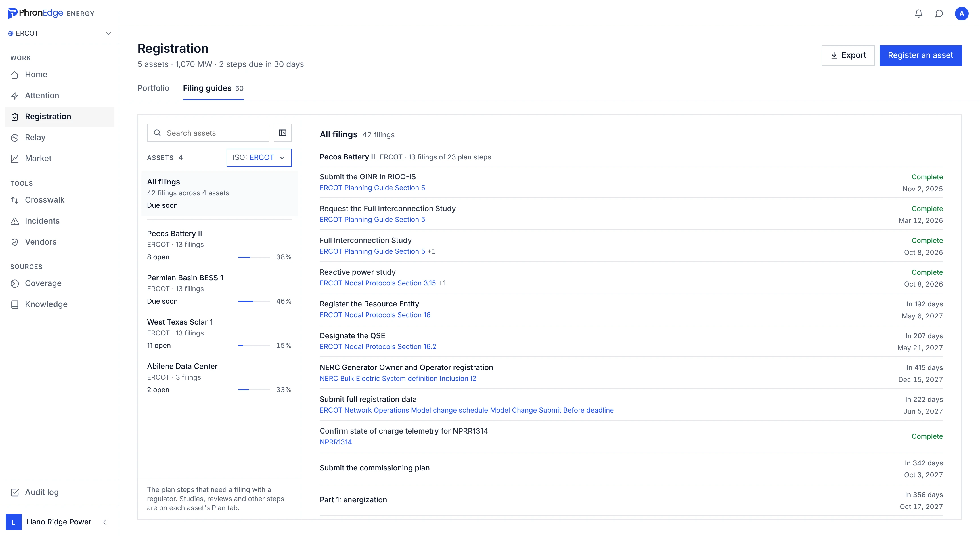This screenshot has width=980, height=538.
Task: Collapse sidebar arrow beside Llano Ridge Power
Action: (106, 522)
